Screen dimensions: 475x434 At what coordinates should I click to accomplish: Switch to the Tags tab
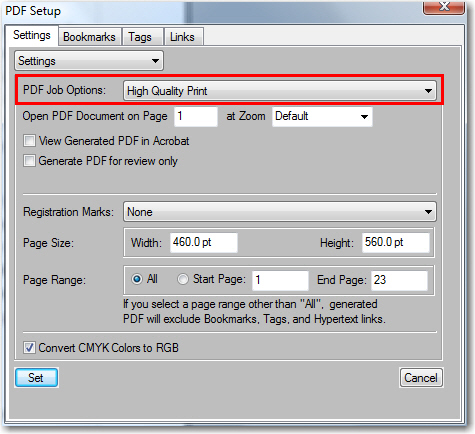(x=140, y=37)
